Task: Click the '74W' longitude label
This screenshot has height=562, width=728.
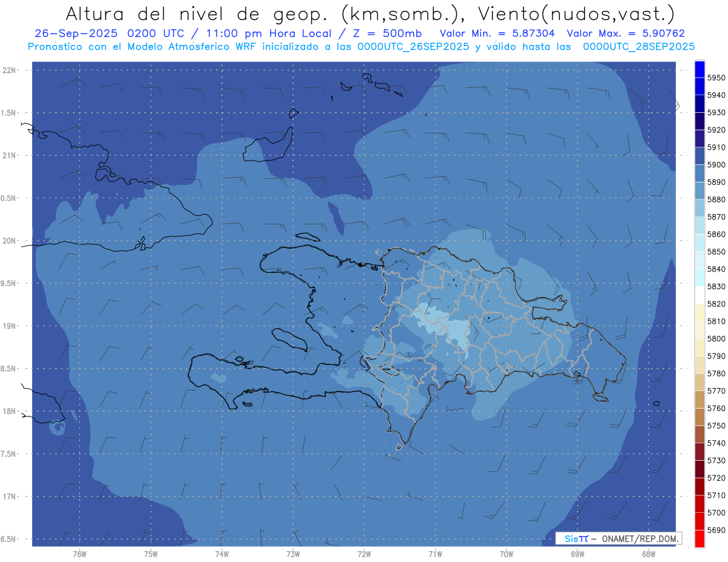Action: (222, 554)
